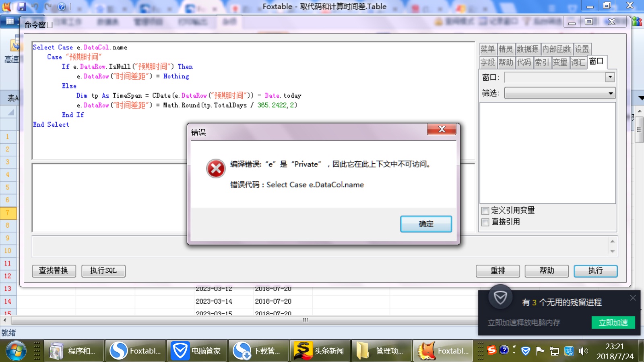Click the Sogou input method tray icon
The height and width of the screenshot is (362, 644).
tap(491, 350)
